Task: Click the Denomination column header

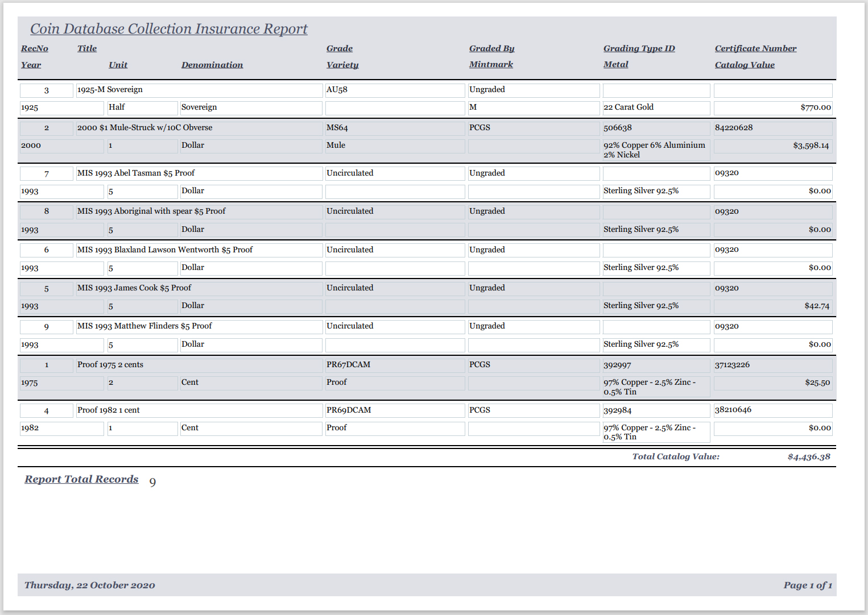Action: pyautogui.click(x=212, y=65)
